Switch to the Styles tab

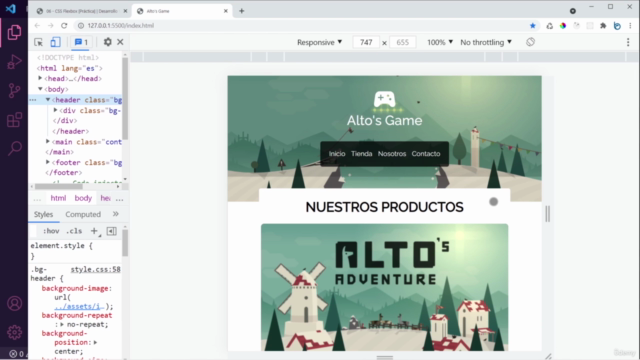point(43,214)
